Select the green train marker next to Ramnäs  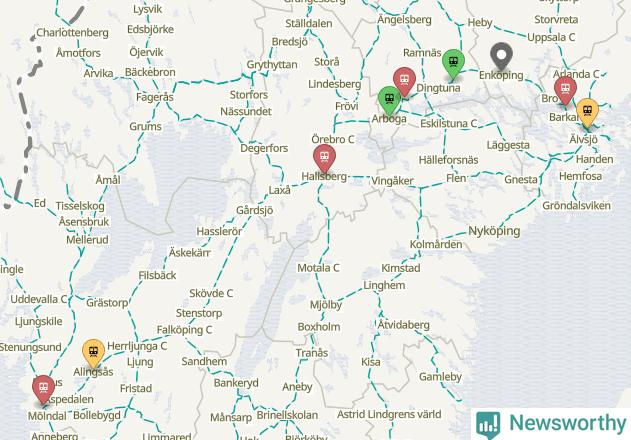[x=454, y=63]
